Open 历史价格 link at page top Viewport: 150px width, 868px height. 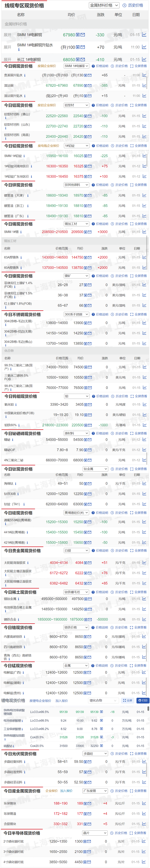(136, 5)
